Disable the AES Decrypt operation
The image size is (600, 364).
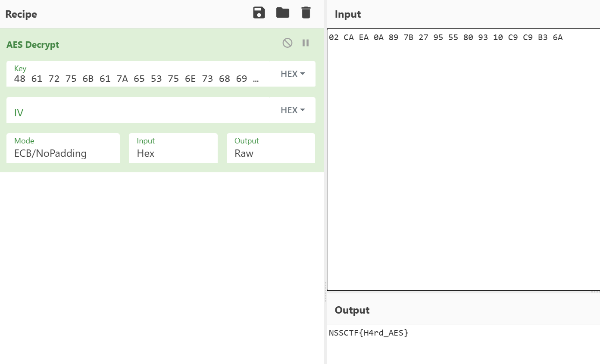[287, 43]
